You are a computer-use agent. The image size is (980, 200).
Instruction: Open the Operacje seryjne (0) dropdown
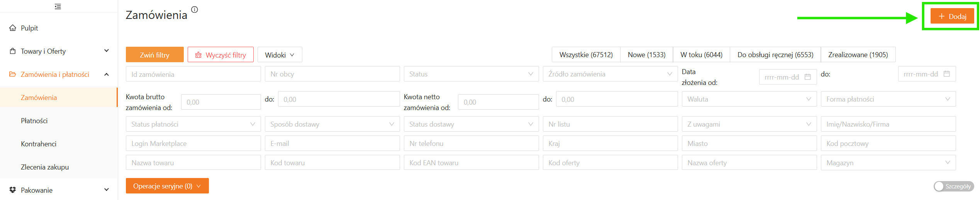pyautogui.click(x=167, y=186)
